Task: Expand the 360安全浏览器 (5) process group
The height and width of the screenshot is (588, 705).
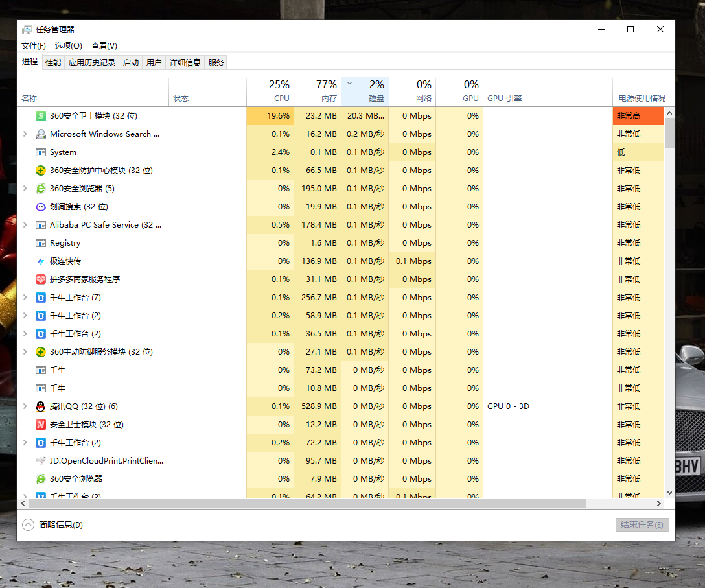Action: coord(25,189)
